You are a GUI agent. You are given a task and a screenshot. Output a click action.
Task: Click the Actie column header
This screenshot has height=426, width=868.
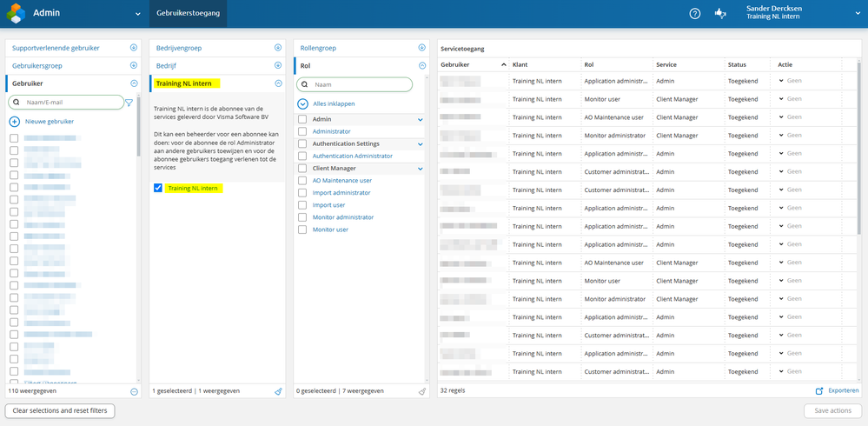(785, 65)
